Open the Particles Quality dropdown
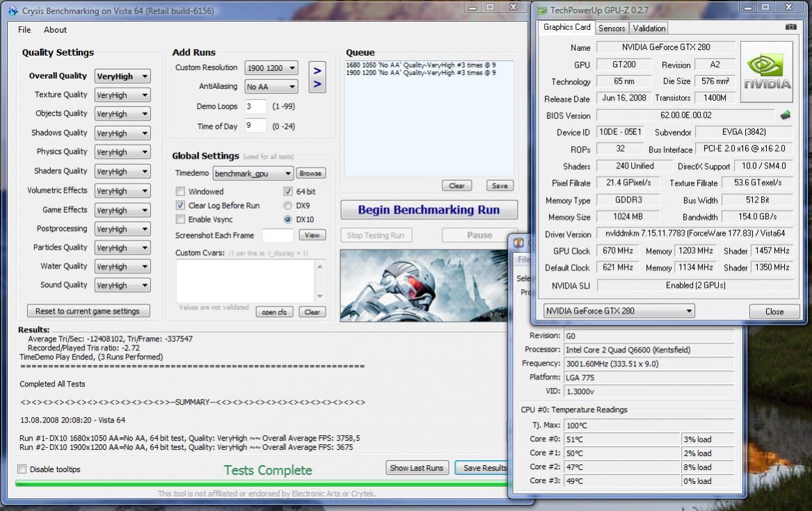 pyautogui.click(x=122, y=248)
